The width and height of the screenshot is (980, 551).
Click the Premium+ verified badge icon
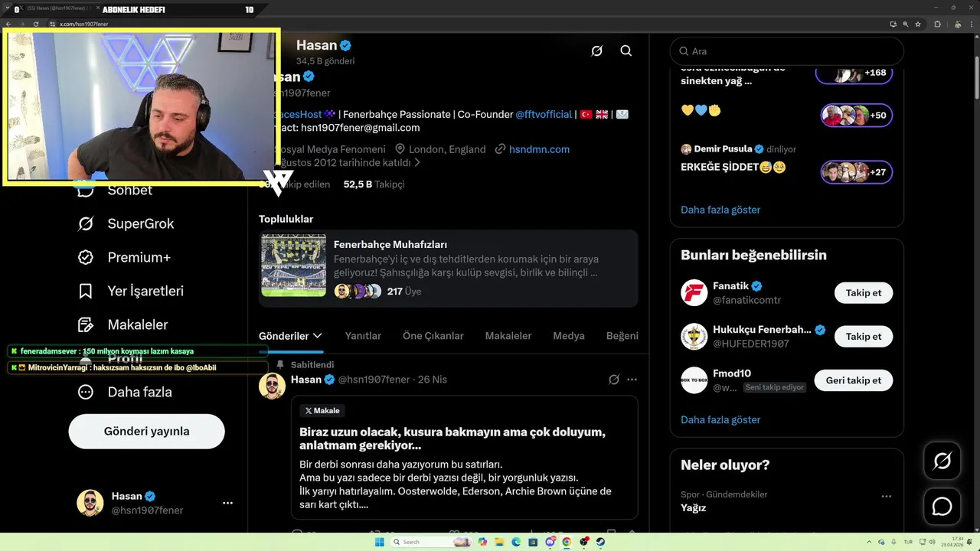(x=86, y=257)
